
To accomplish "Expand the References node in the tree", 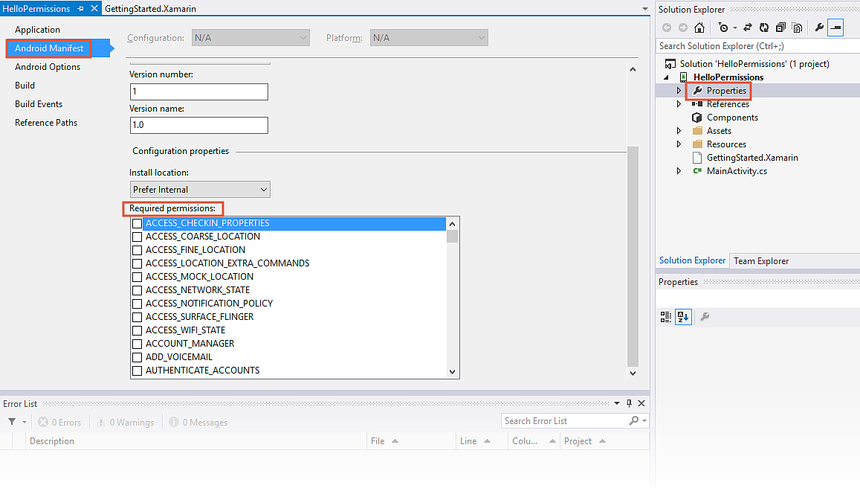I will click(x=679, y=104).
